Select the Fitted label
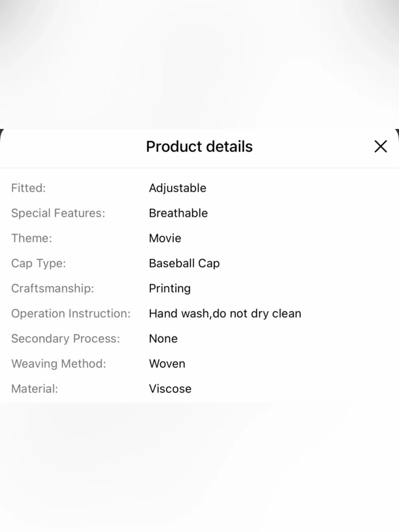This screenshot has height=532, width=399. coord(28,188)
